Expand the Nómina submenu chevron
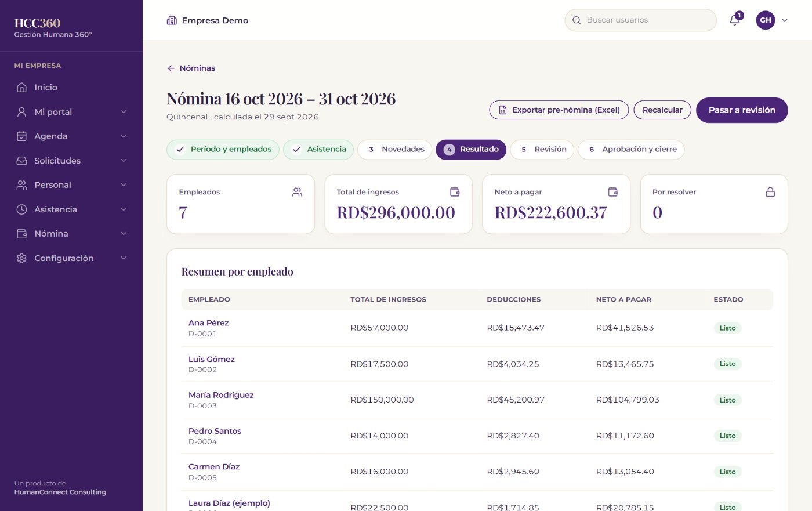Image resolution: width=812 pixels, height=511 pixels. click(124, 234)
